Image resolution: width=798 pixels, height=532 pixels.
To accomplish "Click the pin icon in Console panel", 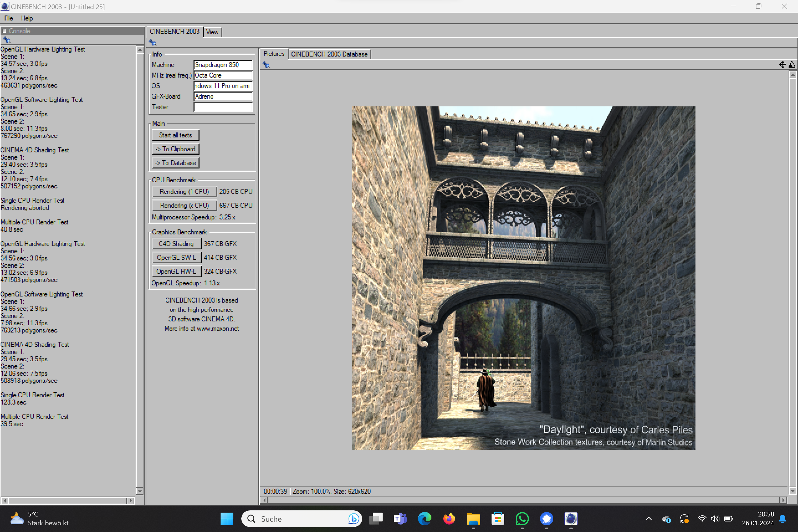I will point(6,40).
